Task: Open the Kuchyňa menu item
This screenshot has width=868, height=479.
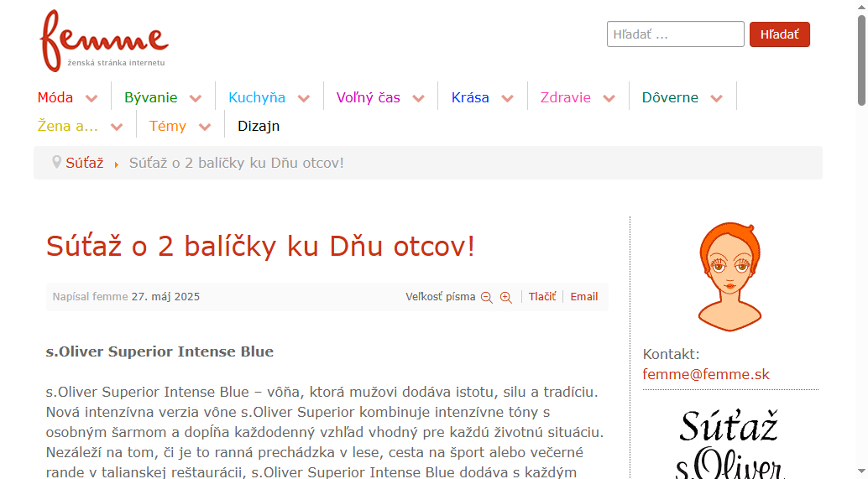Action: click(257, 97)
